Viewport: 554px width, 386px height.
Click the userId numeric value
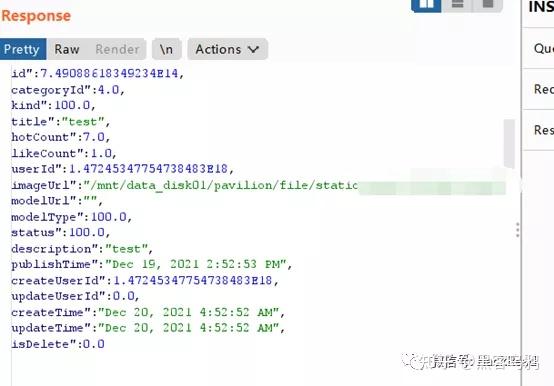[148, 169]
